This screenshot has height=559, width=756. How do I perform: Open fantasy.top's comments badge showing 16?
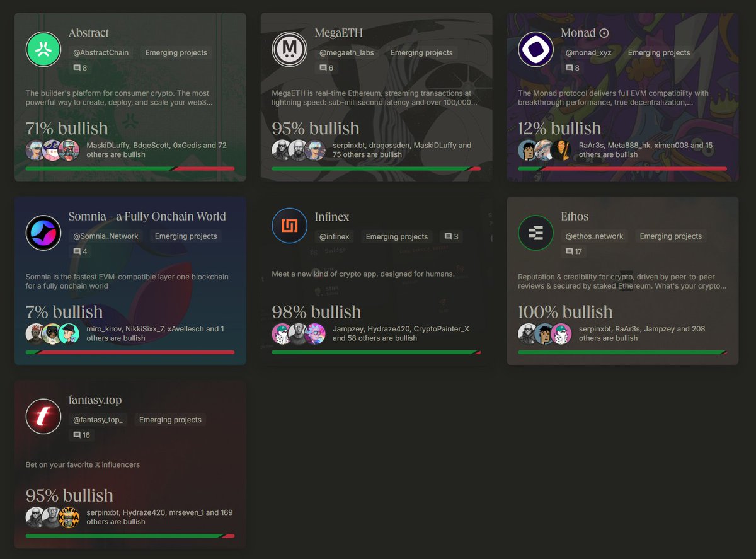click(x=82, y=435)
